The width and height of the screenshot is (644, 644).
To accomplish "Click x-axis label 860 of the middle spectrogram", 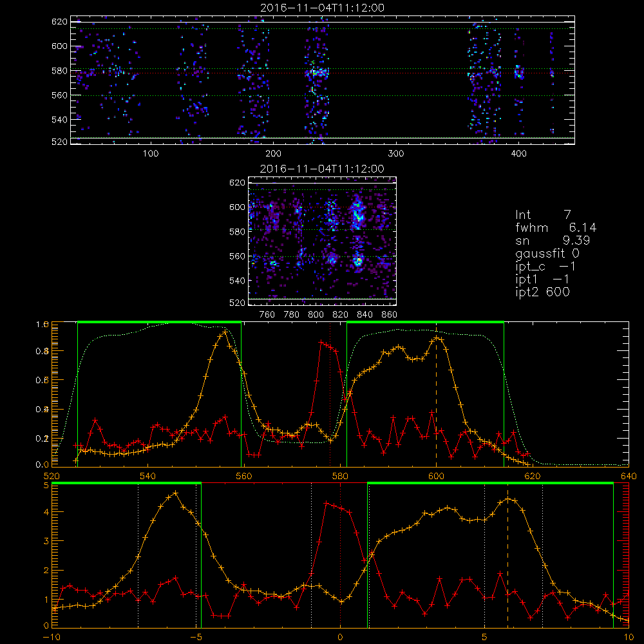I will click(389, 315).
